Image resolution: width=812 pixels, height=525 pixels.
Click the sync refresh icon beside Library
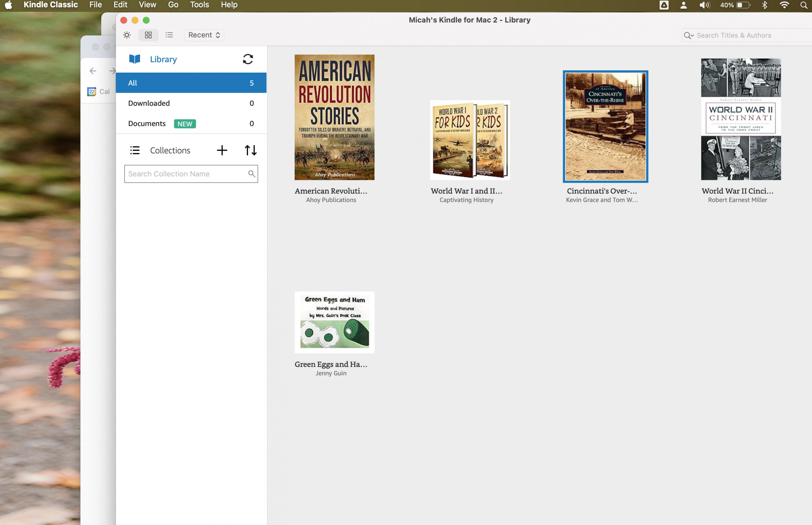[248, 59]
